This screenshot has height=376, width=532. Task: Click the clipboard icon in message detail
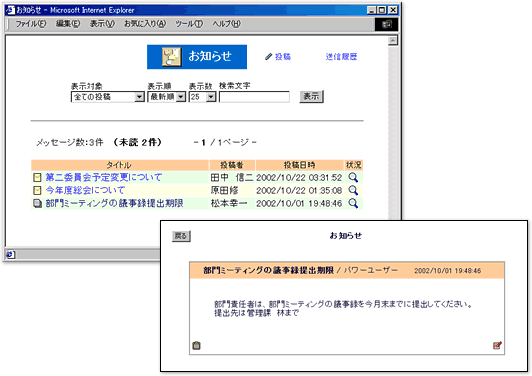(196, 345)
